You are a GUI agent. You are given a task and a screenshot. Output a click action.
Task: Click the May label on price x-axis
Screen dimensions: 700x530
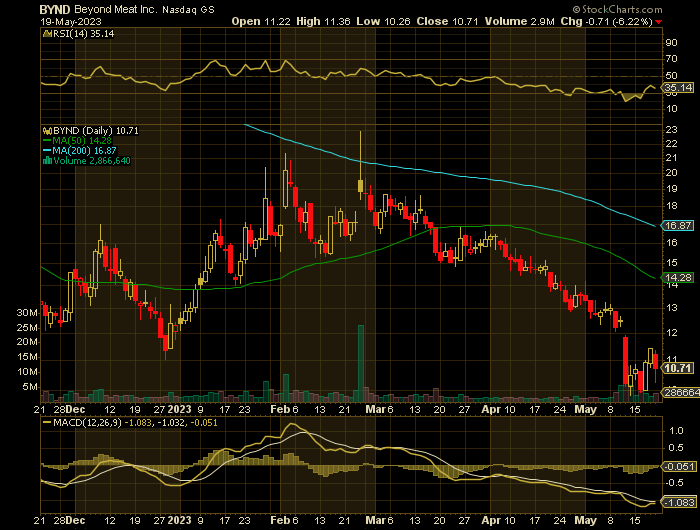click(x=585, y=409)
